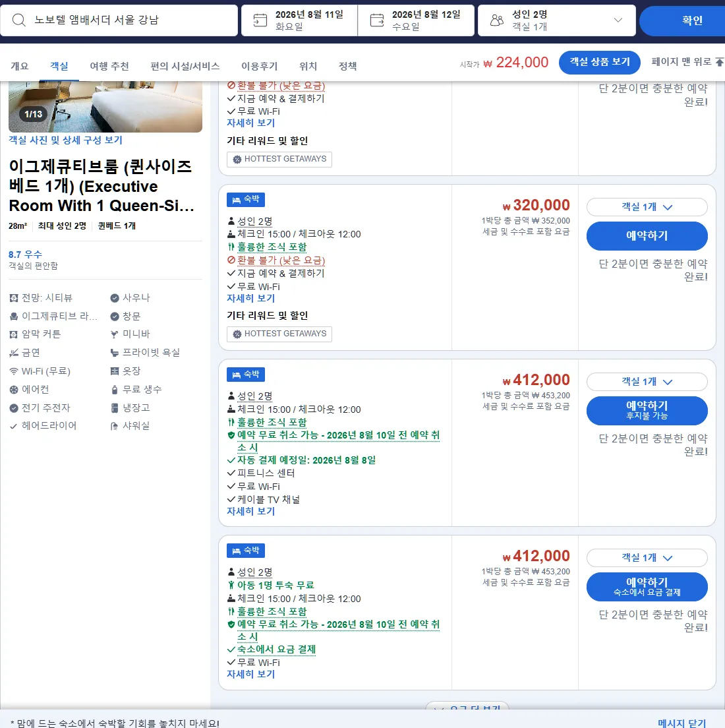Select the 정책 tab
This screenshot has height=728, width=725.
[347, 67]
